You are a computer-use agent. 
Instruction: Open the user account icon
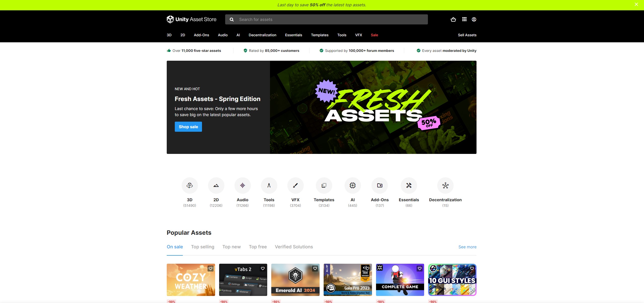pos(474,19)
